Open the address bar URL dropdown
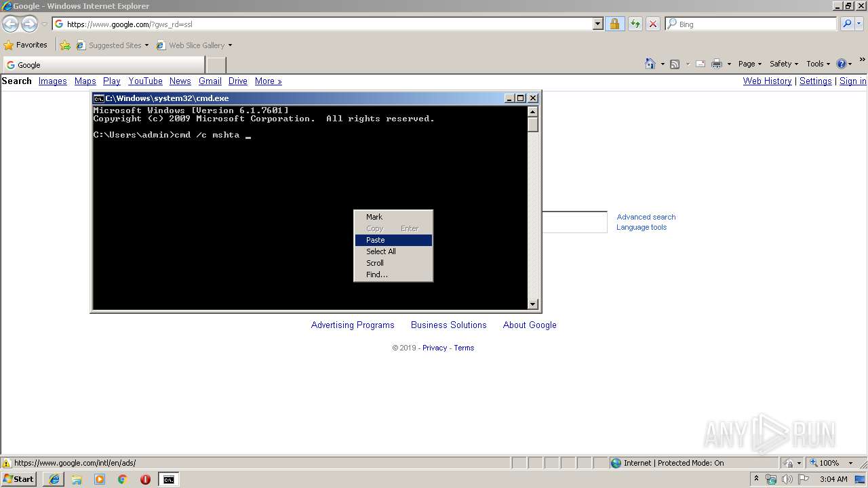This screenshot has height=488, width=868. click(x=597, y=24)
